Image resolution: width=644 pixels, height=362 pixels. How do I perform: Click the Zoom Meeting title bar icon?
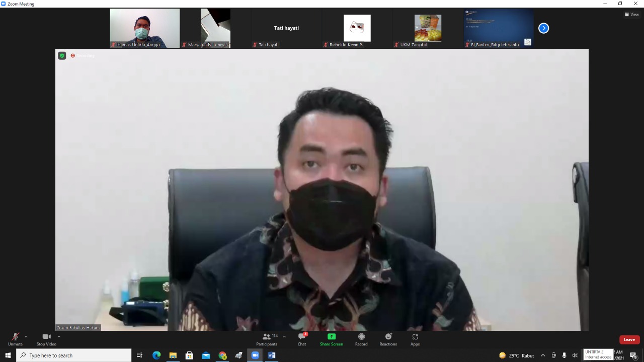point(4,4)
